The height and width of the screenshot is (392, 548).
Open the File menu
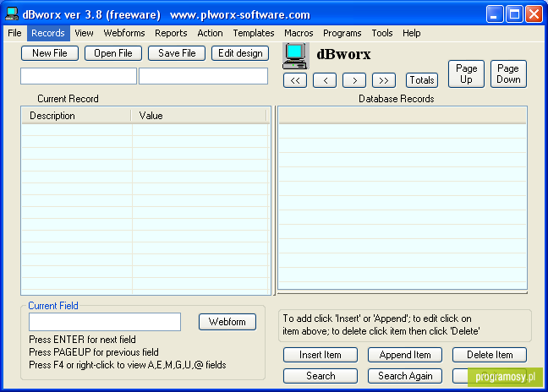(14, 33)
